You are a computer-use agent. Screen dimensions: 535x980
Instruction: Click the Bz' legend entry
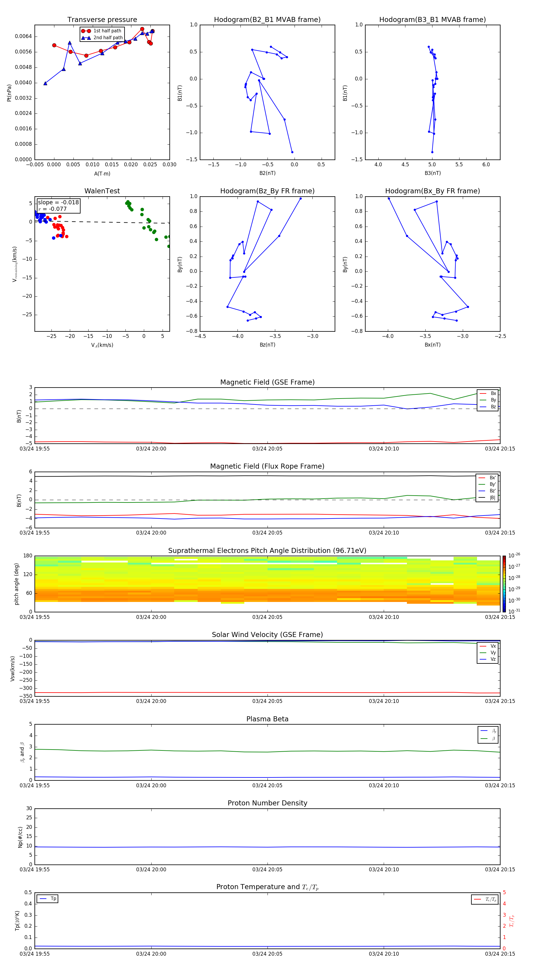click(x=487, y=491)
